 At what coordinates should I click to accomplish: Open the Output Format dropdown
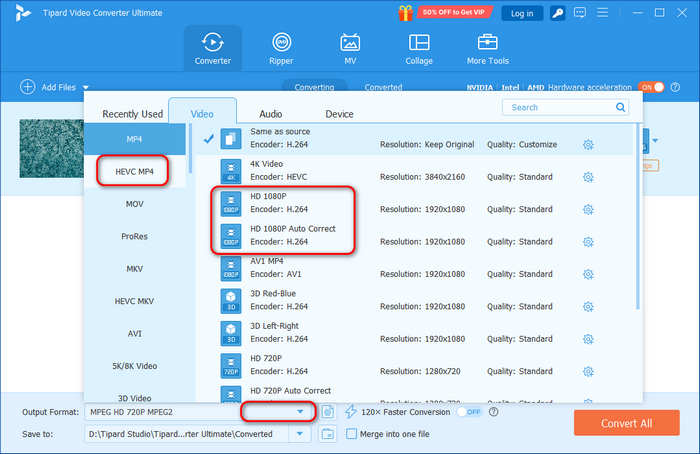coord(300,412)
